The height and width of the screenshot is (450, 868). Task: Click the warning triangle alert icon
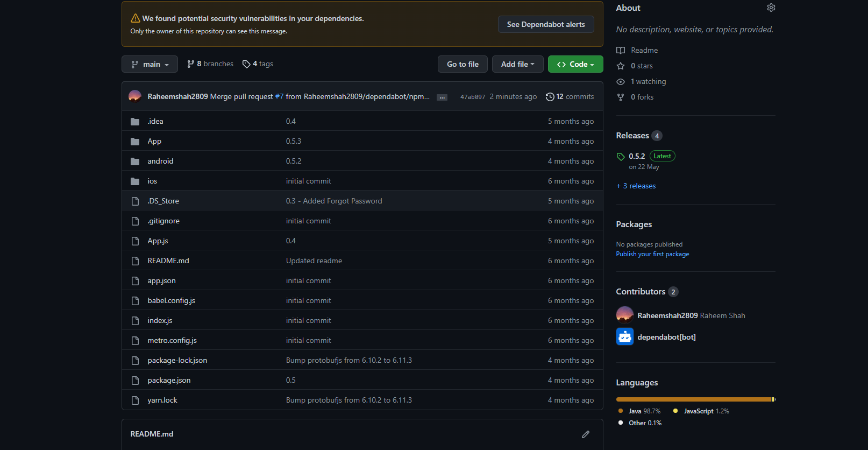[136, 18]
